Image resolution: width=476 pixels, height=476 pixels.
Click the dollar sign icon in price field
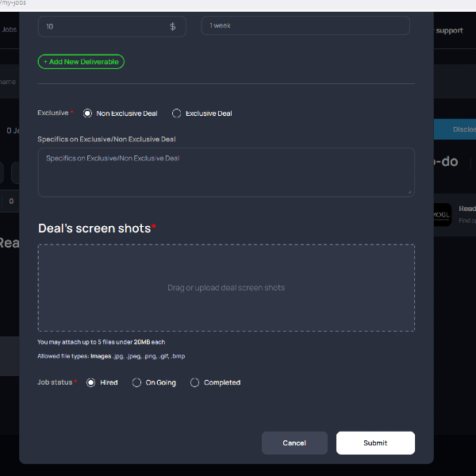172,26
